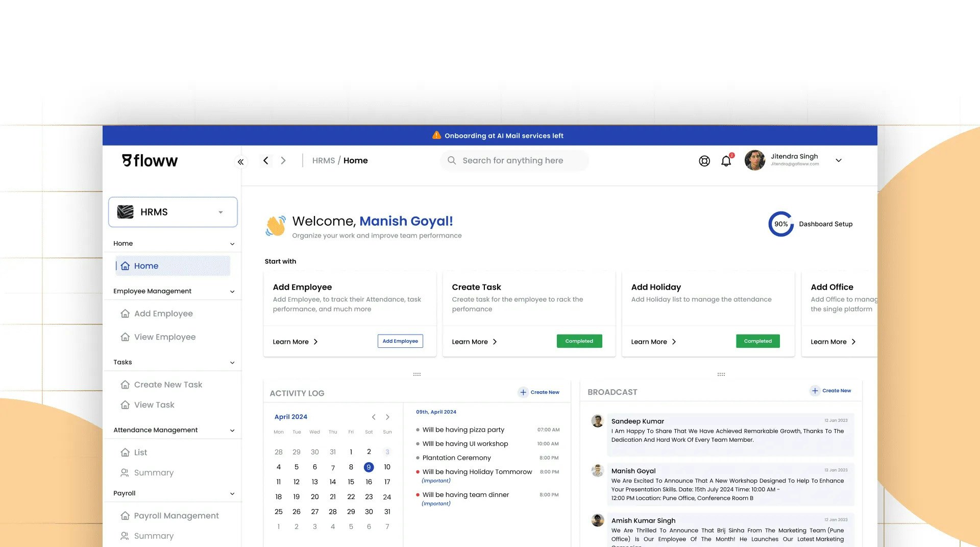Image resolution: width=980 pixels, height=547 pixels.
Task: Go to previous month in calendar
Action: pyautogui.click(x=374, y=417)
